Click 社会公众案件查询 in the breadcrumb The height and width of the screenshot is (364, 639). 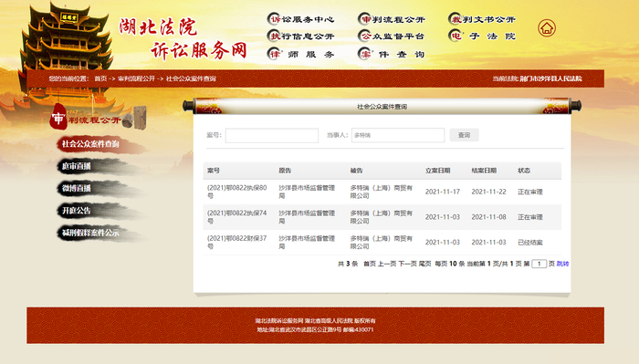(191, 78)
